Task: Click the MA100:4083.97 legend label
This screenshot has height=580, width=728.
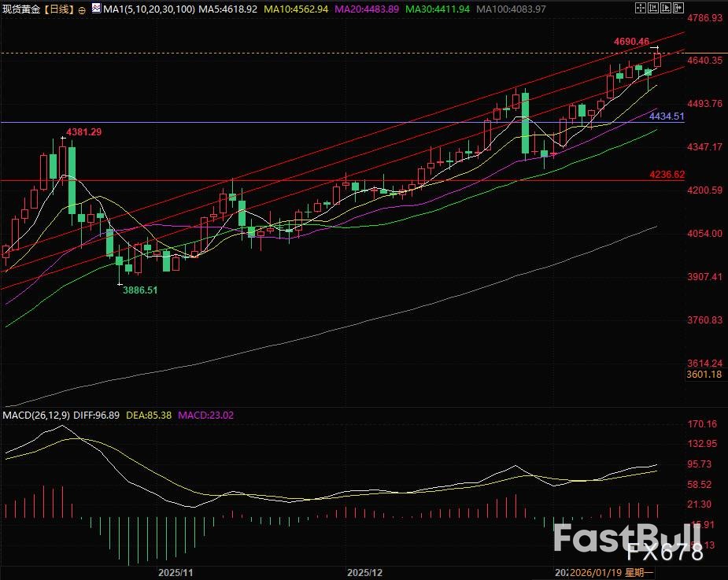Action: coord(515,9)
